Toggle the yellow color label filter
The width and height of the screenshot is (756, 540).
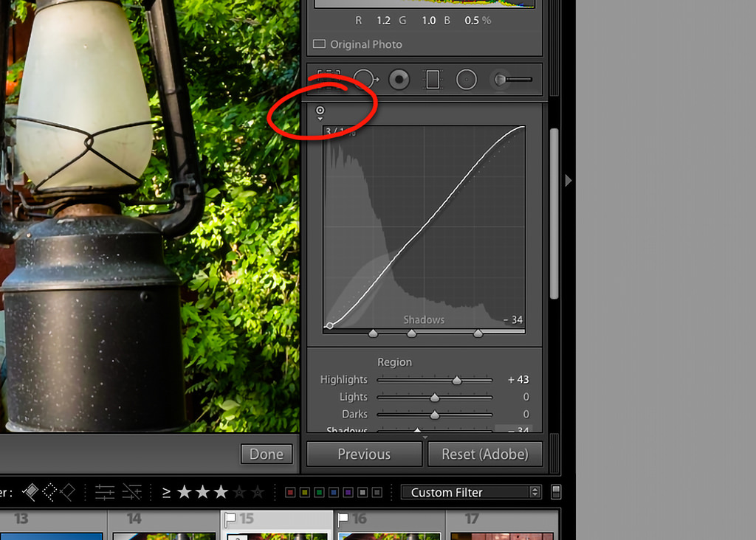tap(305, 492)
